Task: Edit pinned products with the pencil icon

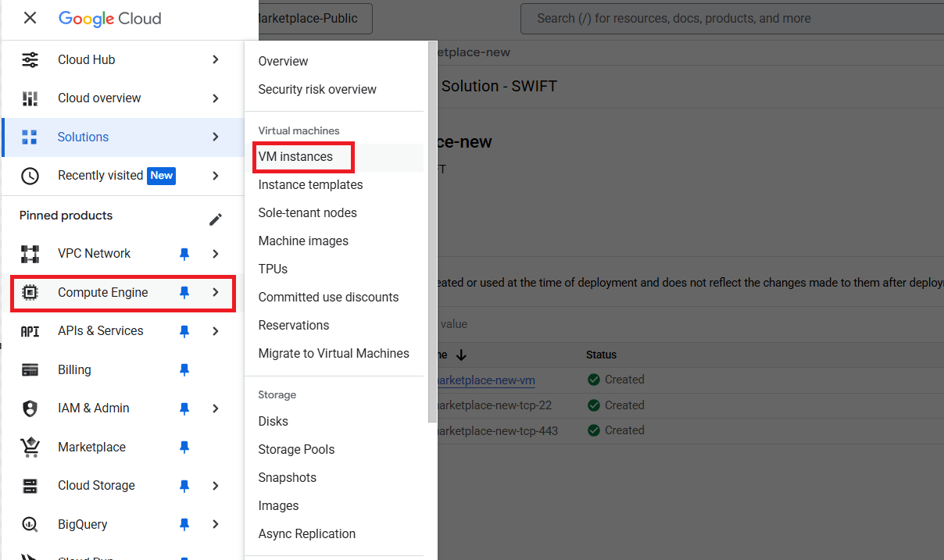Action: point(216,219)
